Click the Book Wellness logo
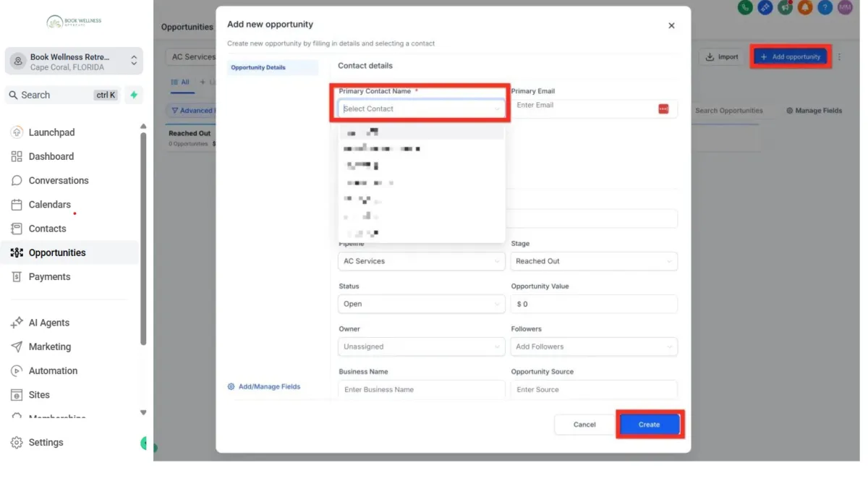The image size is (868, 497). tap(75, 22)
